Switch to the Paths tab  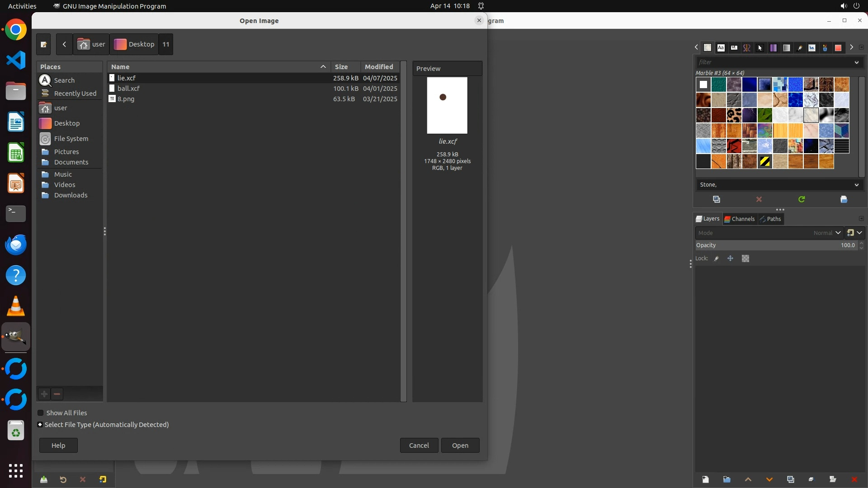(x=770, y=219)
